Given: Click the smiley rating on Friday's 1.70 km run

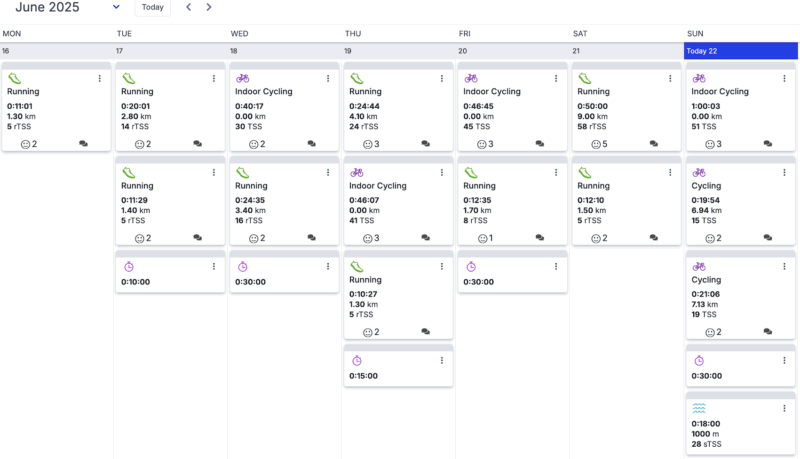Looking at the screenshot, I should coord(483,238).
